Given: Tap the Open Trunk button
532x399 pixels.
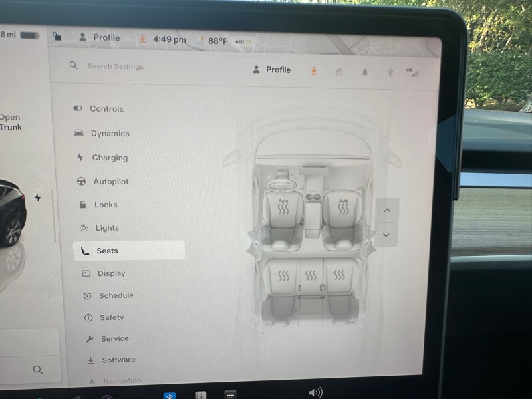Looking at the screenshot, I should tap(10, 122).
